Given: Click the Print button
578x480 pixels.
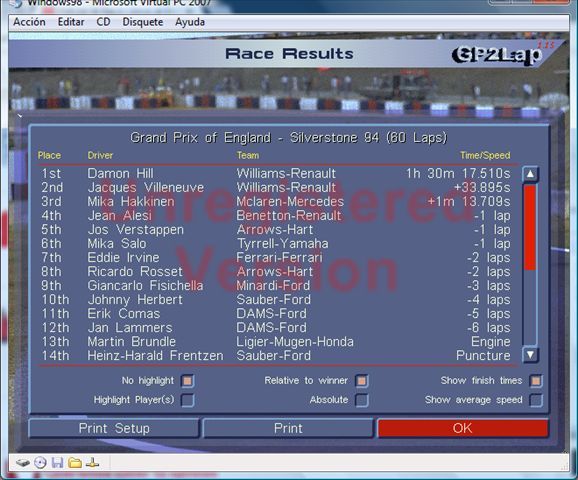Looking at the screenshot, I should point(288,428).
